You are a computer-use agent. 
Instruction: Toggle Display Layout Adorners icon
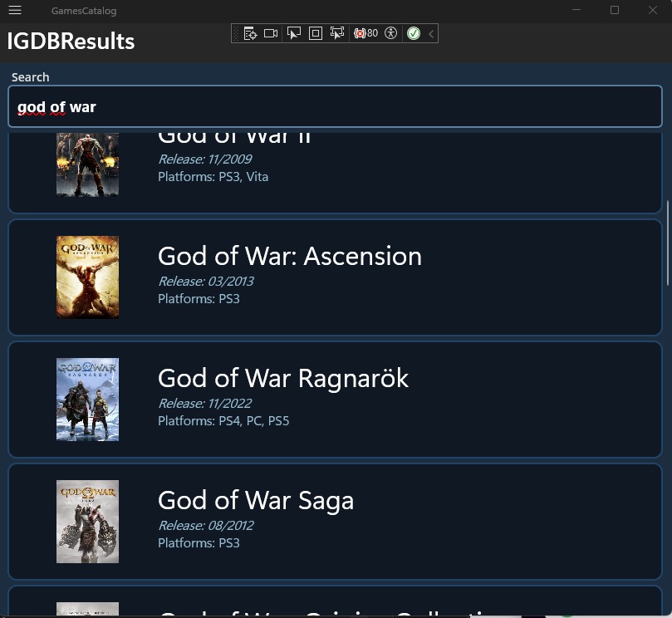point(316,33)
